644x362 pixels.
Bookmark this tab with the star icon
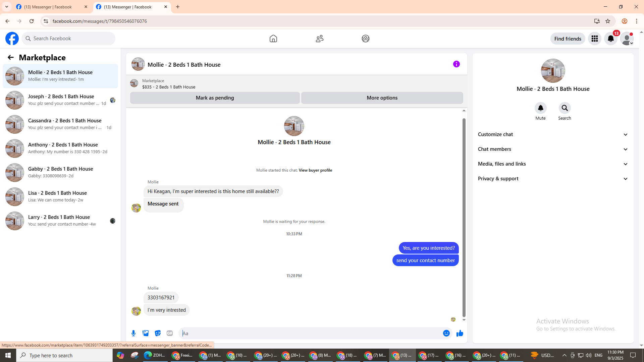pyautogui.click(x=608, y=21)
